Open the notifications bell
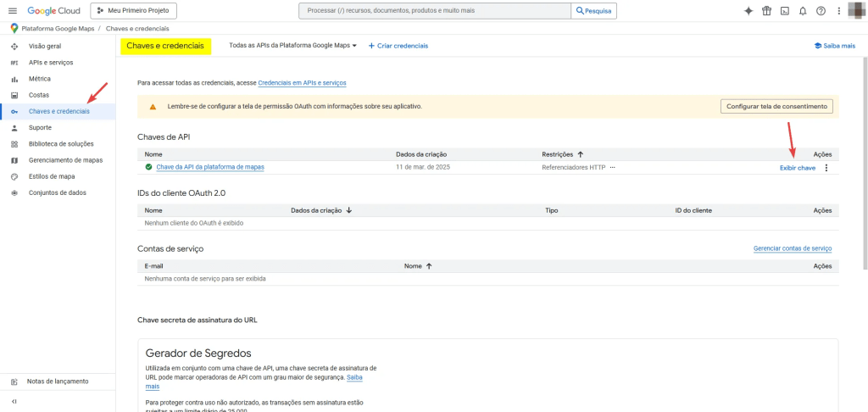868x412 pixels. pyautogui.click(x=802, y=11)
